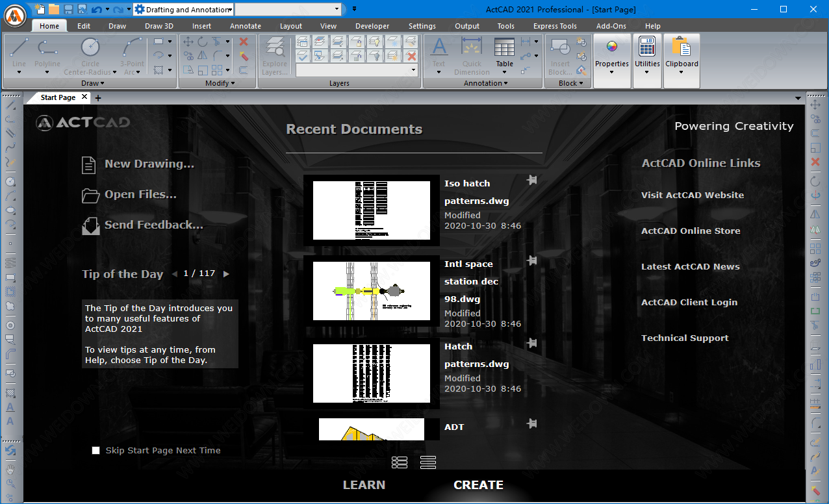829x504 pixels.
Task: Expand the Modify panel dropdown arrow
Action: tap(233, 83)
